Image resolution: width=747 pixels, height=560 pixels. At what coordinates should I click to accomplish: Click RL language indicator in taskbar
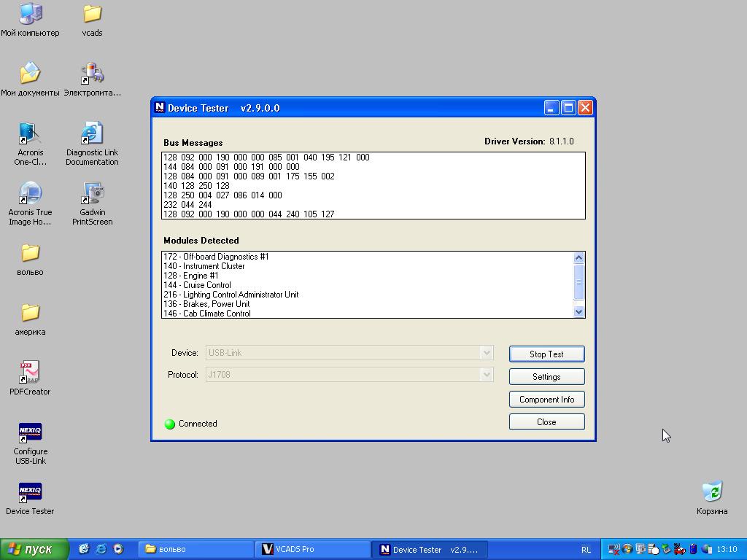click(x=586, y=550)
